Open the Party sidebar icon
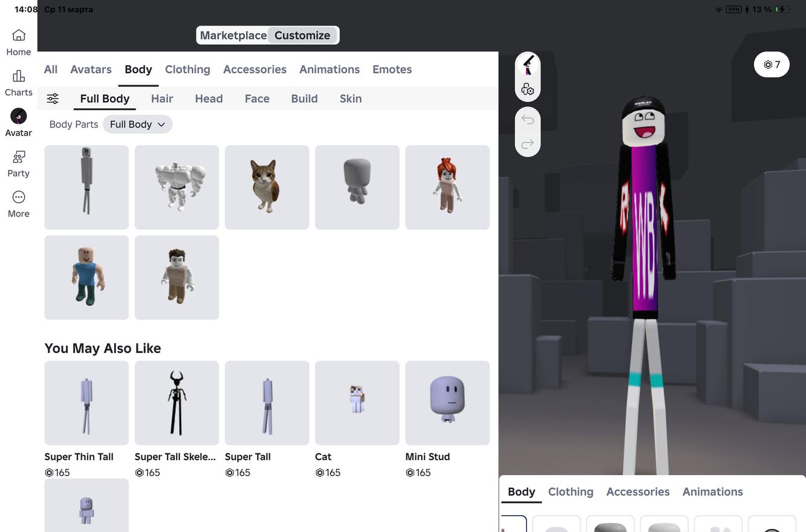This screenshot has height=532, width=806. (19, 163)
